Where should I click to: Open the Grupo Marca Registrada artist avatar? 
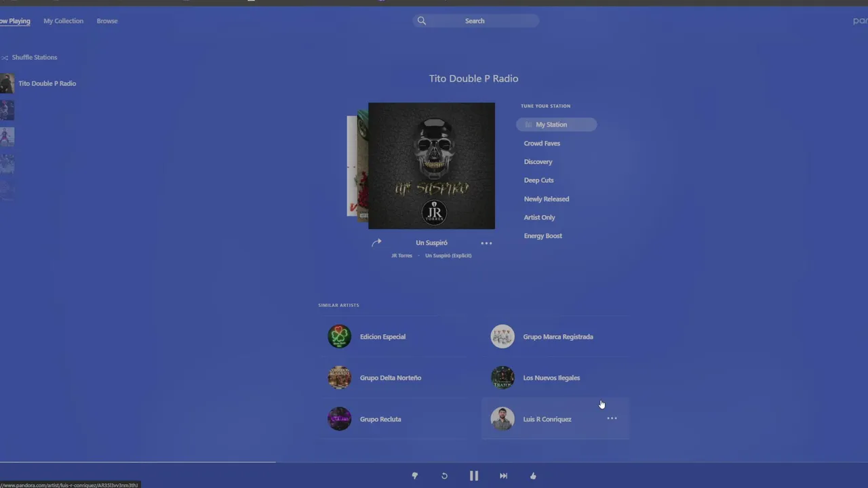click(x=502, y=336)
